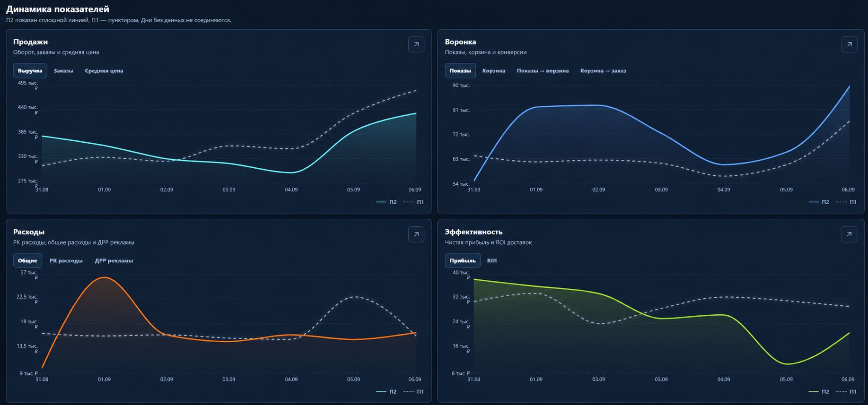The height and width of the screenshot is (405, 868).
Task: Switch to the РК расходы tab
Action: (66, 260)
